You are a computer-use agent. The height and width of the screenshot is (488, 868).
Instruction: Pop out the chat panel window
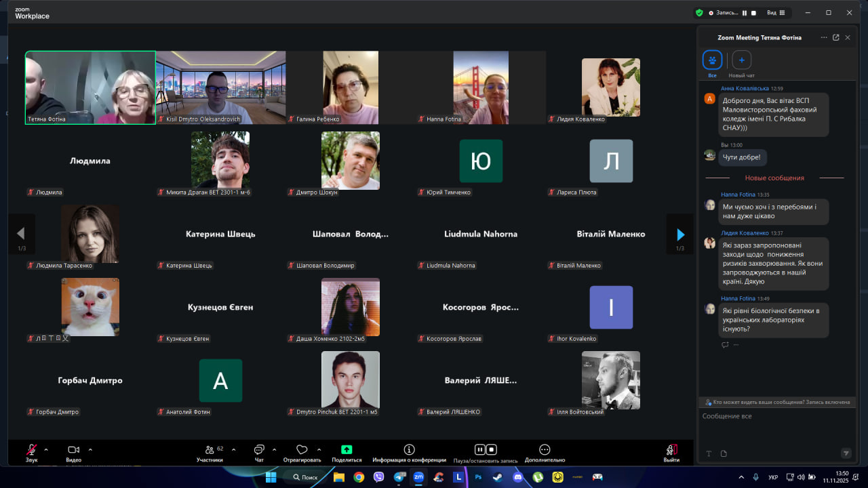click(835, 38)
